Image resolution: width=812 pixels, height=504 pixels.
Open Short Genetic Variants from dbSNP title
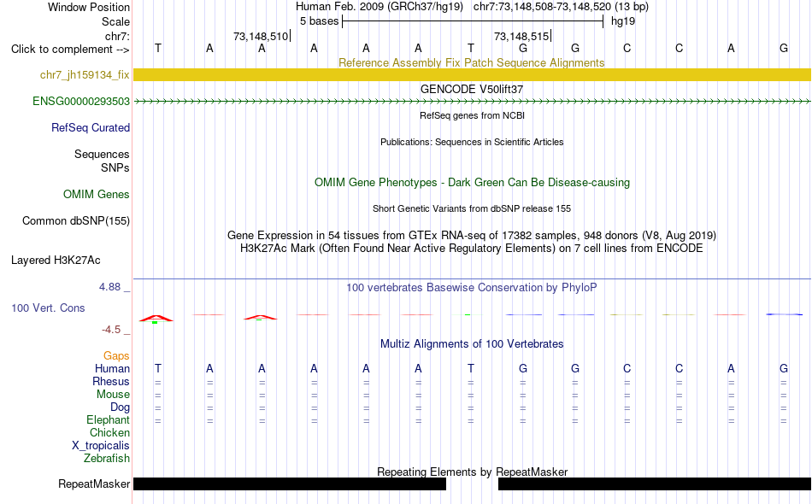(x=471, y=208)
